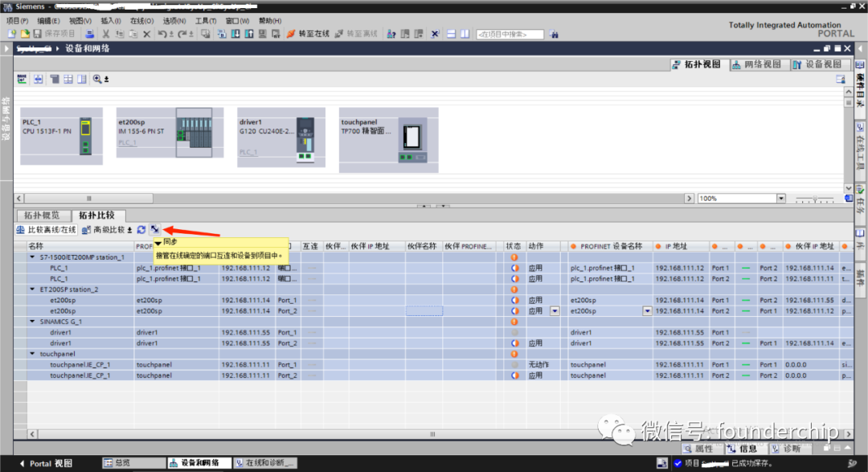Open 项目(P) menu
Viewport: 868px width, 472px height.
pos(17,20)
